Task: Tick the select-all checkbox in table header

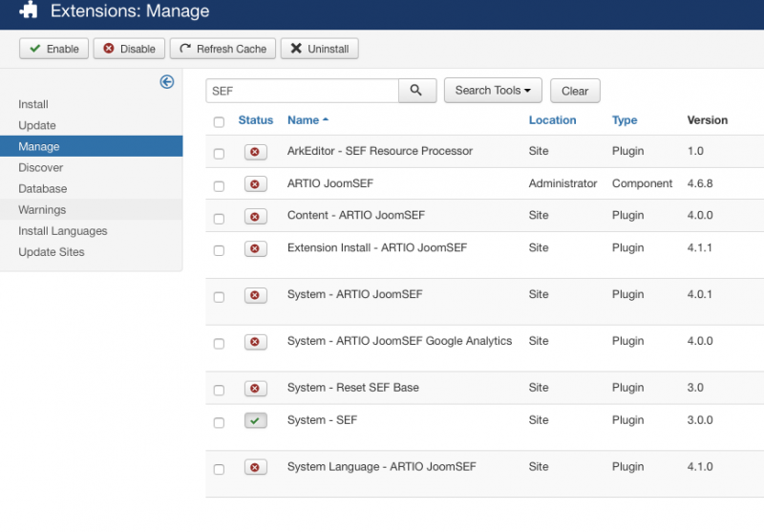Action: pyautogui.click(x=220, y=122)
